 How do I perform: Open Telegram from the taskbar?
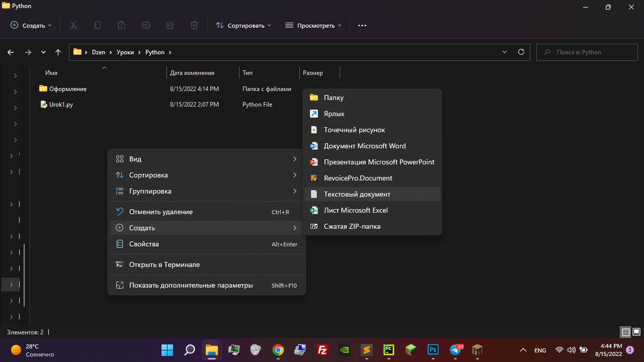pos(456,350)
